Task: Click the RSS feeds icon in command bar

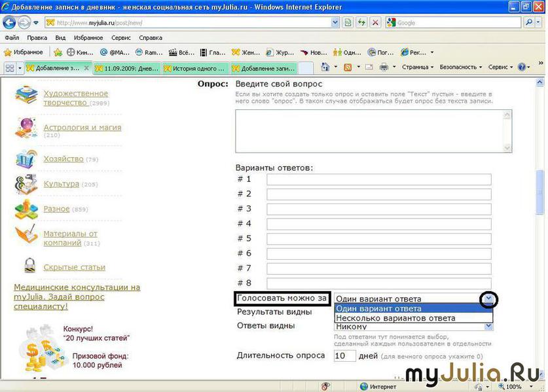Action: click(x=348, y=67)
